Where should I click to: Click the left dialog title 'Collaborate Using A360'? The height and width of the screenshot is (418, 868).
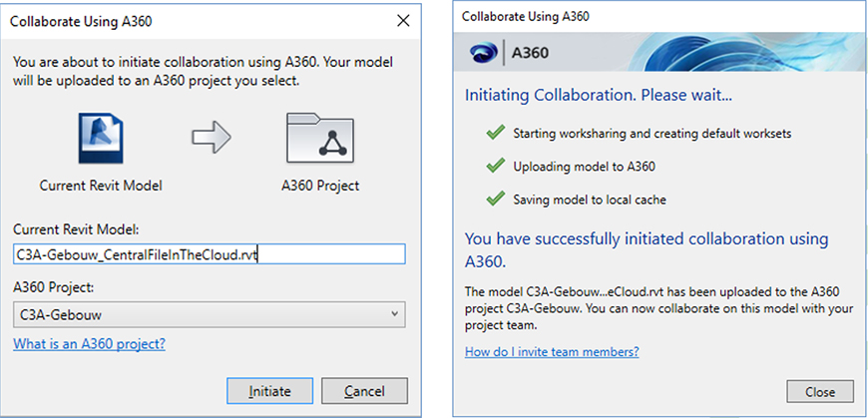[x=81, y=22]
